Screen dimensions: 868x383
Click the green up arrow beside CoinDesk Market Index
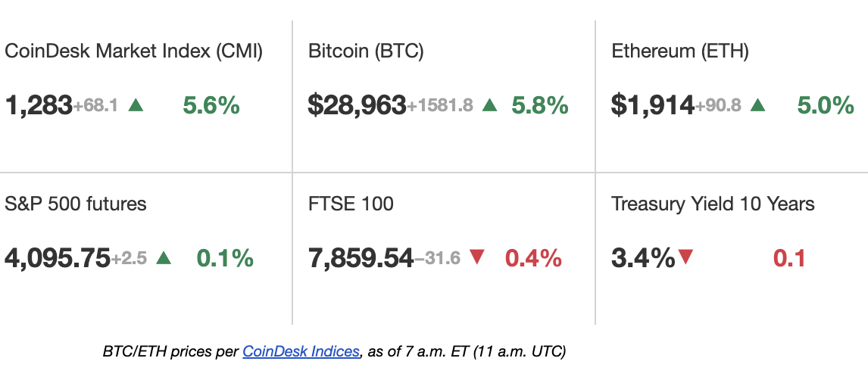click(136, 105)
